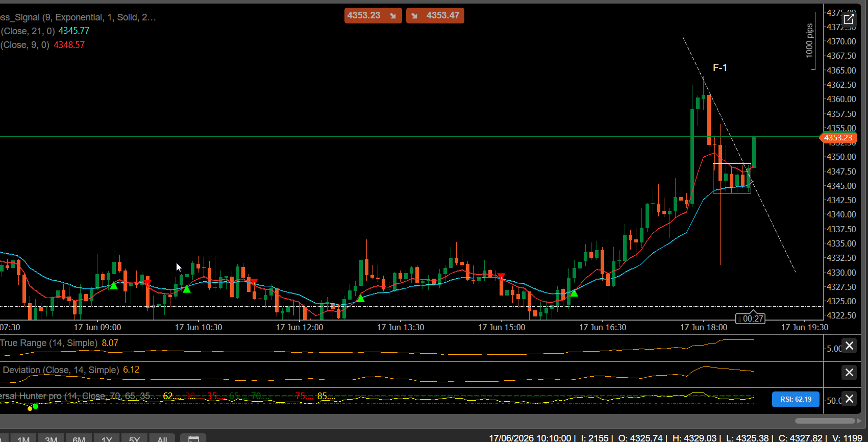Close the Deviation indicator panel

point(849,373)
